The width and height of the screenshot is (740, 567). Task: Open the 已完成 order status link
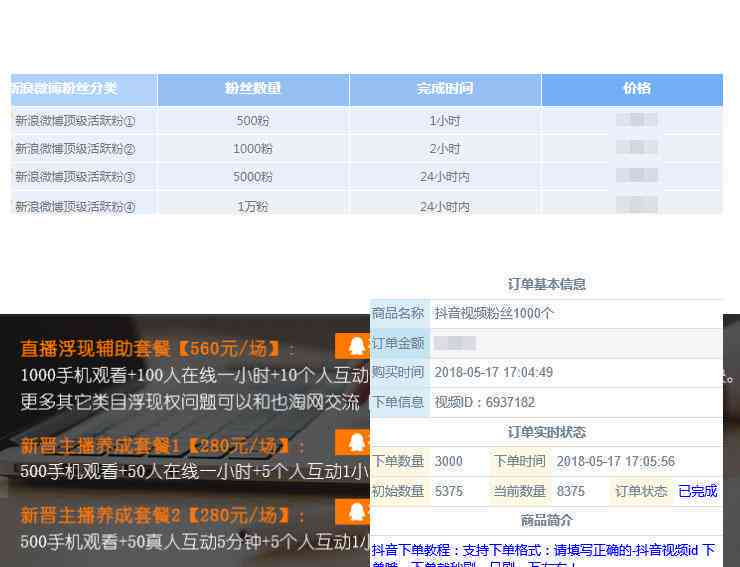point(698,491)
